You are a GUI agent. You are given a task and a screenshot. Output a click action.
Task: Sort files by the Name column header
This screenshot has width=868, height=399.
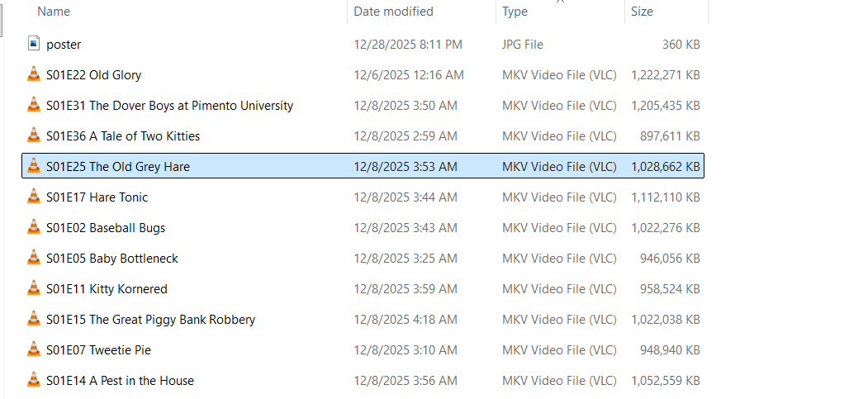[54, 12]
